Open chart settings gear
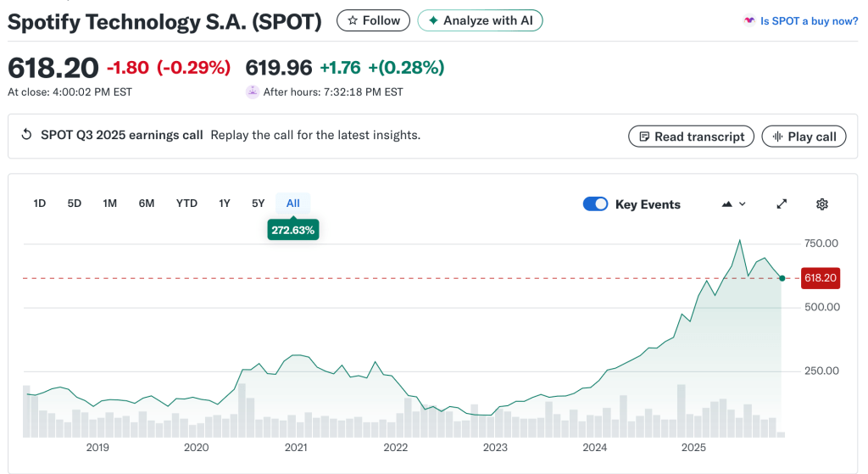The height and width of the screenshot is (474, 868). coord(821,204)
